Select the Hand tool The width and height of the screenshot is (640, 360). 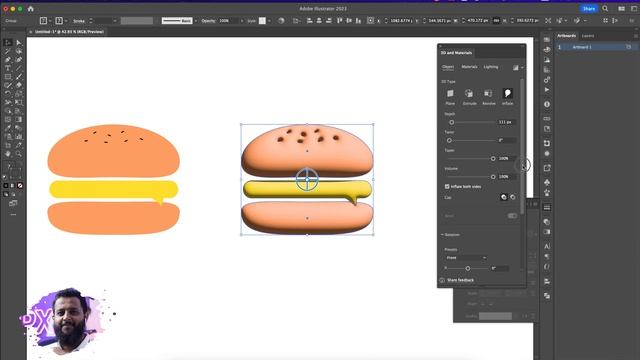pos(8,154)
